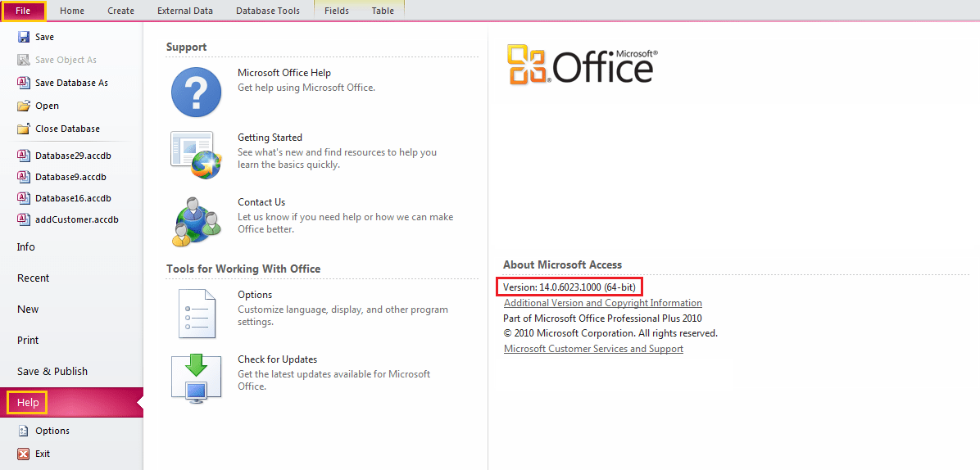Viewport: 980px width, 470px height.
Task: Click the Microsoft Office logo
Action: click(583, 65)
